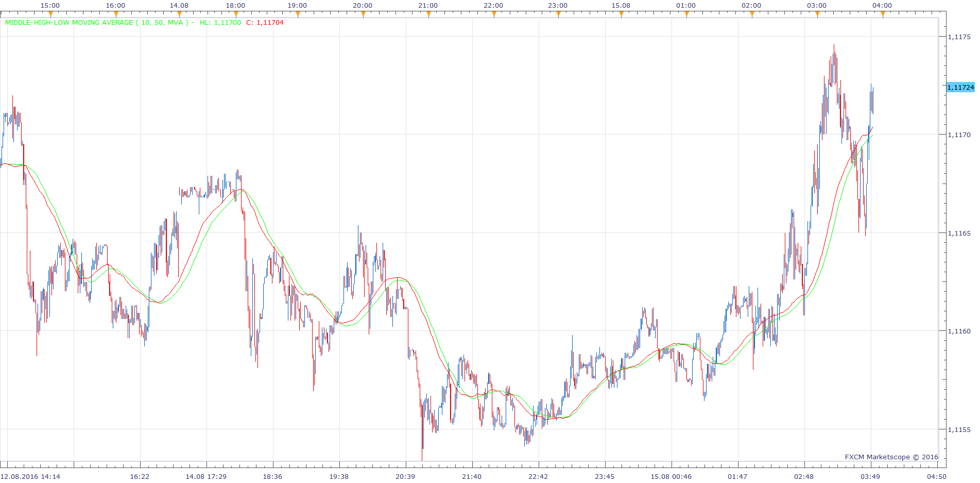Viewport: 980px width, 483px height.
Task: Click the 21:40 bottom axis label
Action: click(x=472, y=476)
